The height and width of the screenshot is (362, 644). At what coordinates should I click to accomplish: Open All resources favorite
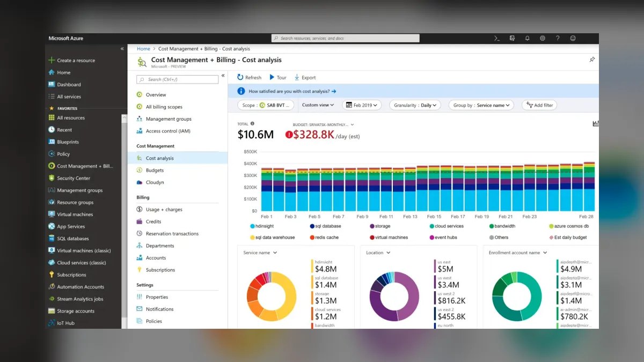tap(71, 118)
